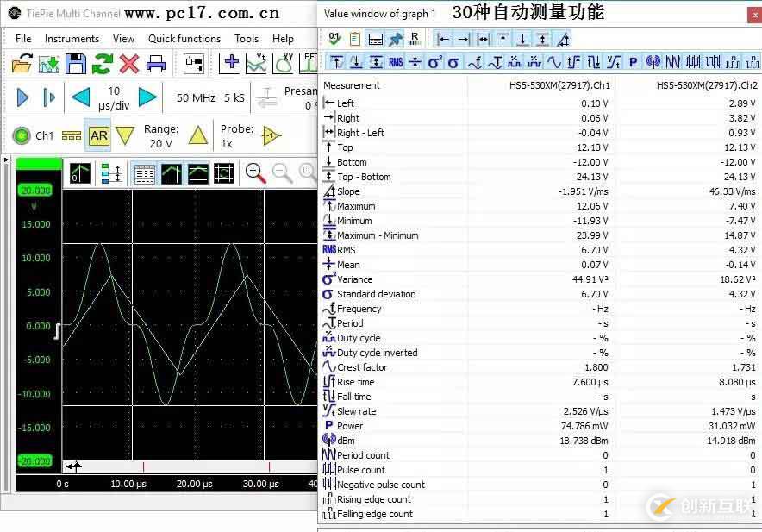Click the graph zoom-in magnifier icon
Screen dimensions: 762x532
coord(256,173)
